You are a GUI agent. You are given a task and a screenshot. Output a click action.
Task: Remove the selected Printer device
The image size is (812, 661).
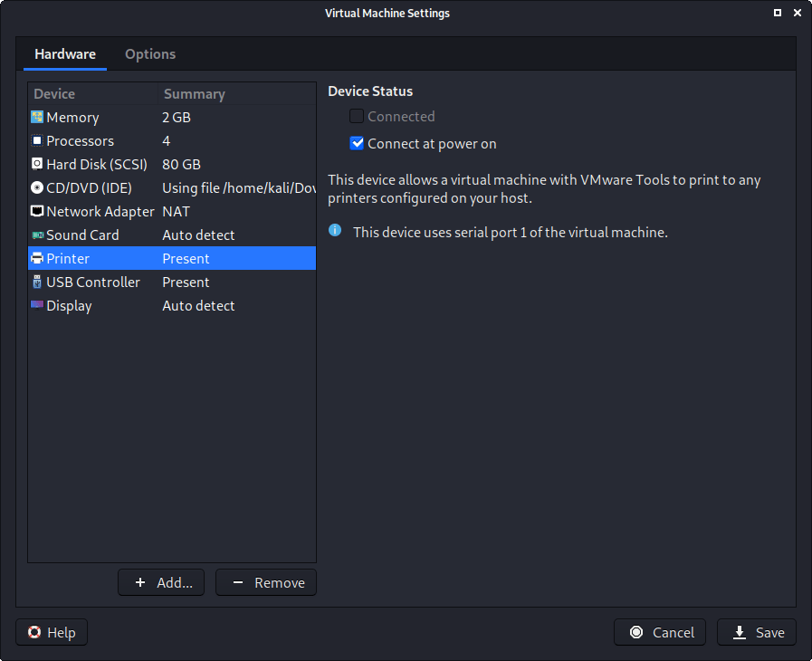[265, 582]
